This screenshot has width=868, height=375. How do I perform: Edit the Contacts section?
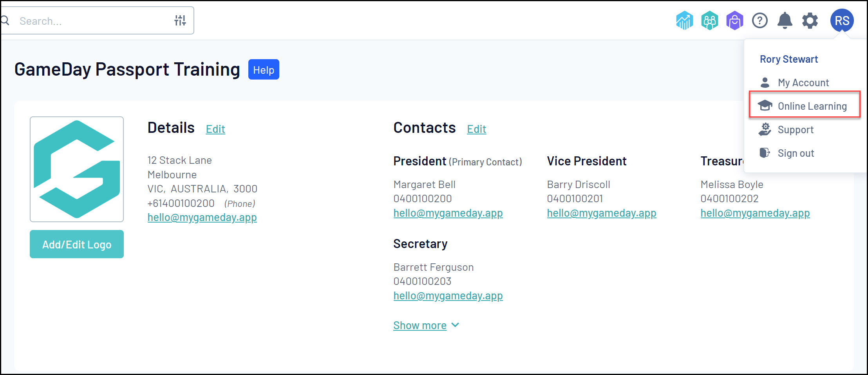click(476, 129)
